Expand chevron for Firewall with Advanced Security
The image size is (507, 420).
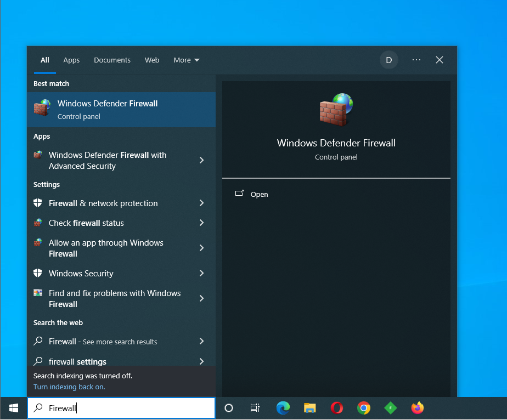point(202,160)
